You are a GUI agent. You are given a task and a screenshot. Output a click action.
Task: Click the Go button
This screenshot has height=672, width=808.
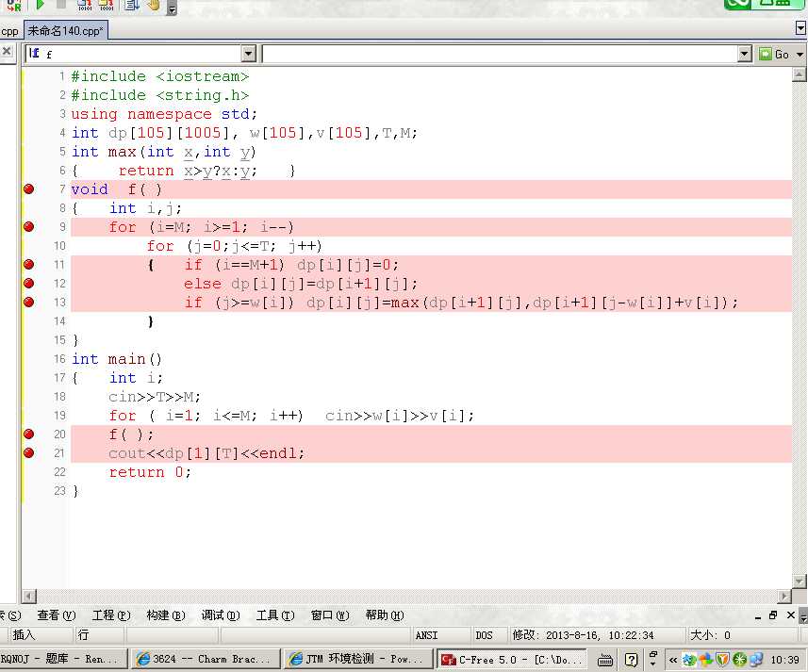[x=775, y=54]
